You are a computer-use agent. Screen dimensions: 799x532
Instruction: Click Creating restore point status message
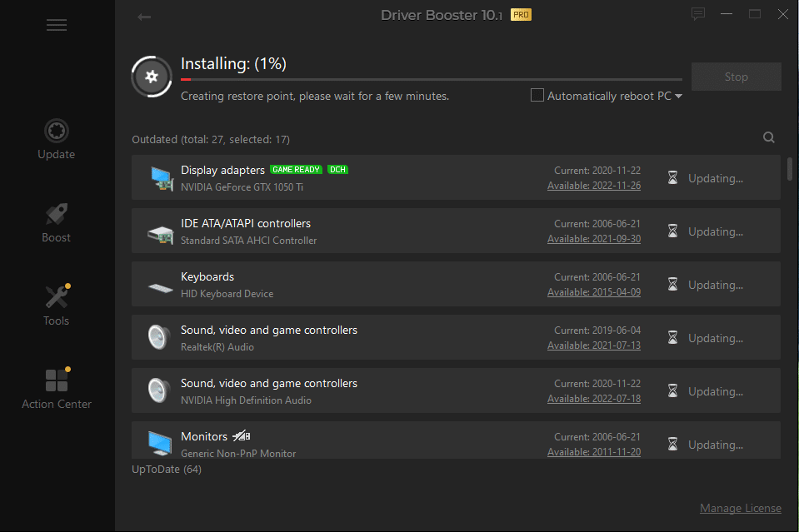tap(315, 97)
